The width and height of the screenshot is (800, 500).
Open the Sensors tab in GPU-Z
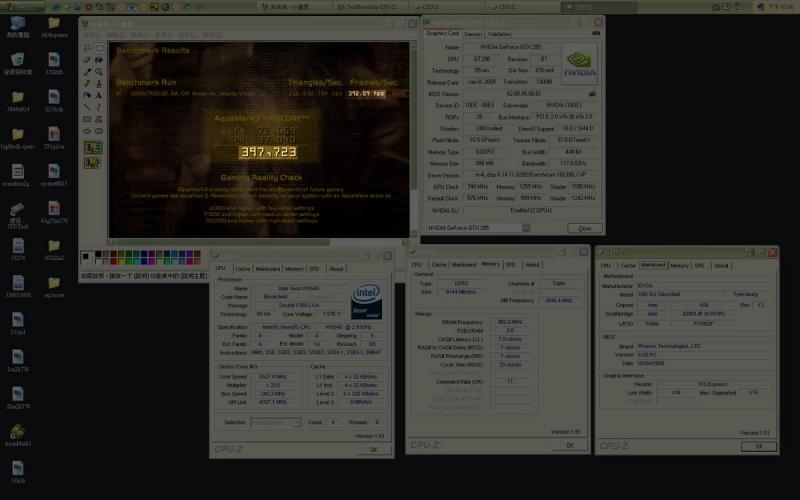tap(473, 34)
